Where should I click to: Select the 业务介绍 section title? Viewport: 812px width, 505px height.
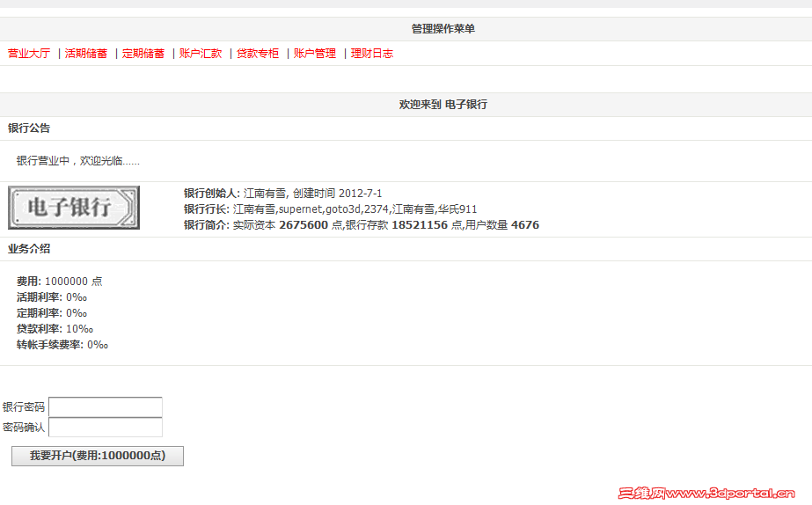tap(29, 249)
